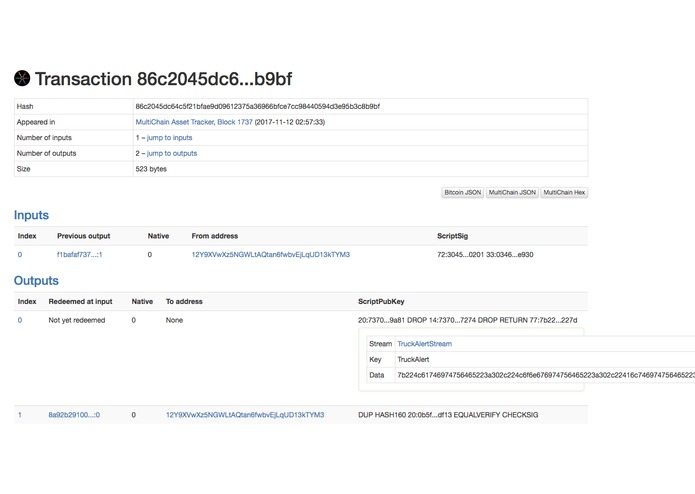
Task: Open output index 1 link
Action: [x=20, y=415]
